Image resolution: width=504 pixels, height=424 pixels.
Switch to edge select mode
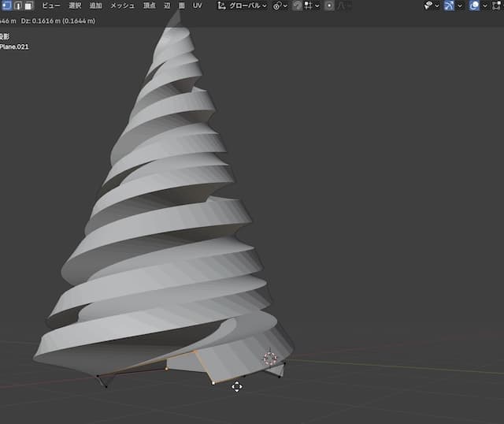click(x=17, y=6)
